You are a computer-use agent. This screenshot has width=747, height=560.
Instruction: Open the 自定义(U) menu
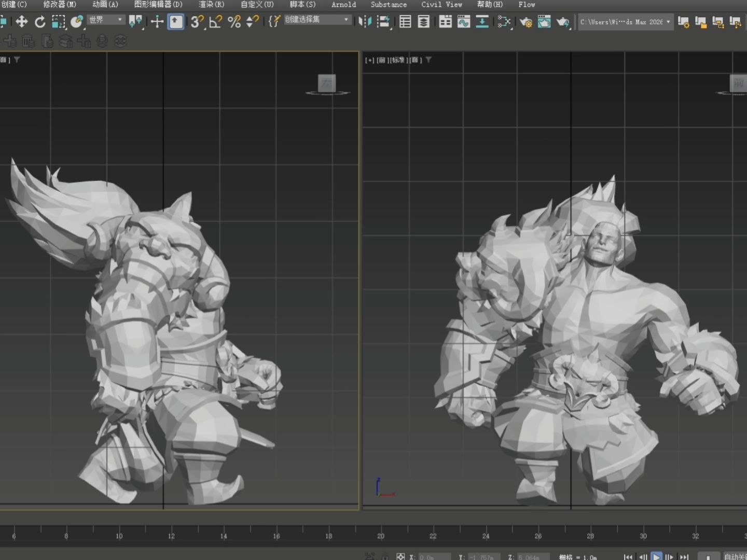pos(257,5)
